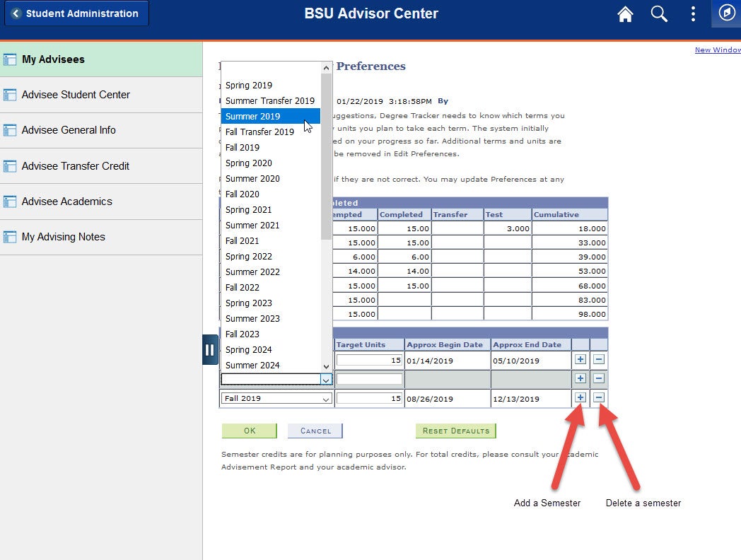Delete the Fall 2019 semester row

tap(599, 397)
